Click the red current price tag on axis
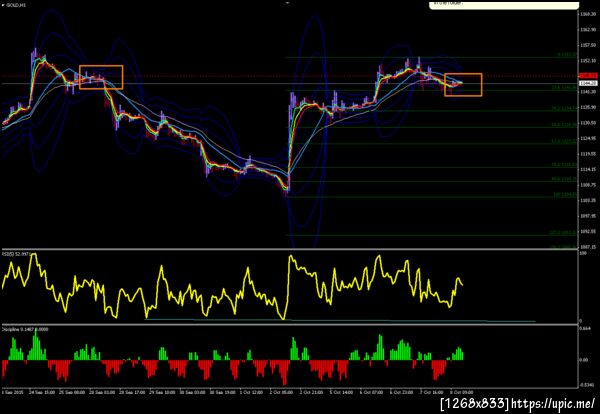 (x=589, y=76)
